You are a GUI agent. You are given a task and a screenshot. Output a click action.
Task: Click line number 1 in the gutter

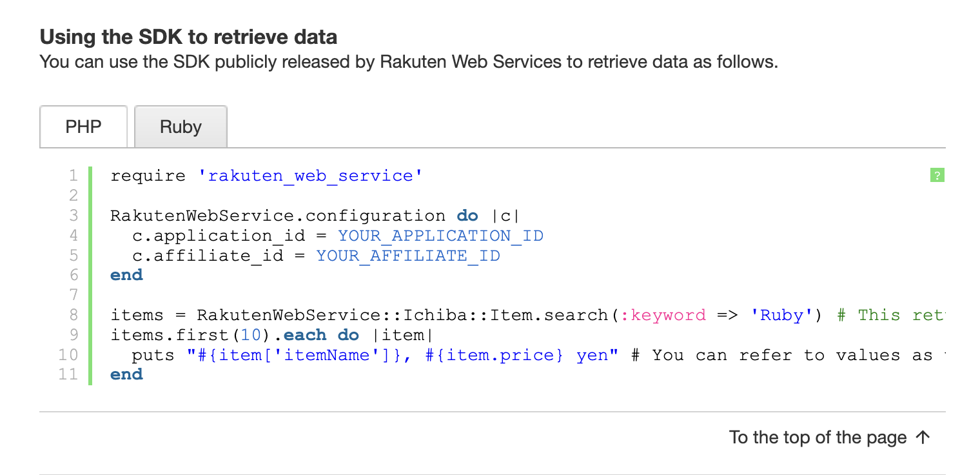click(72, 176)
